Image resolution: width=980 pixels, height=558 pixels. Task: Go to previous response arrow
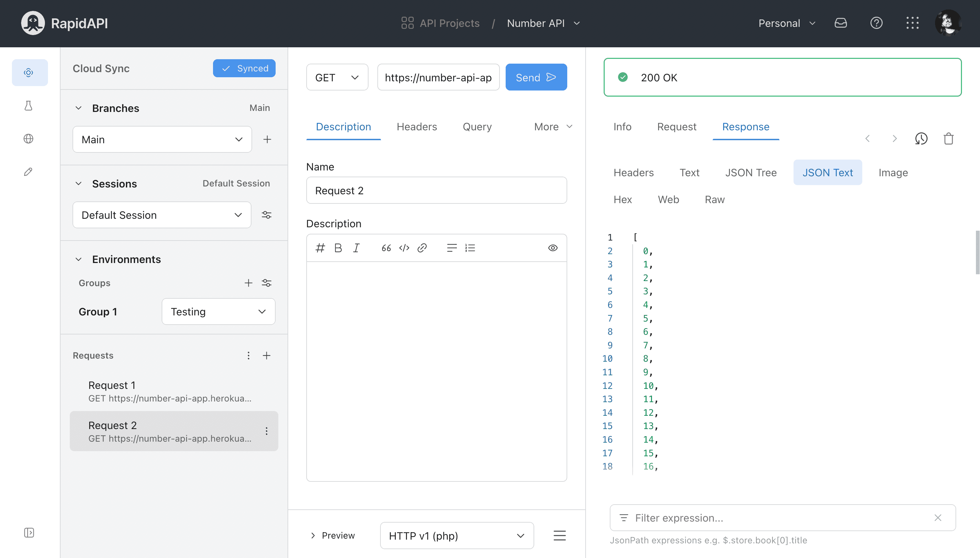click(867, 139)
